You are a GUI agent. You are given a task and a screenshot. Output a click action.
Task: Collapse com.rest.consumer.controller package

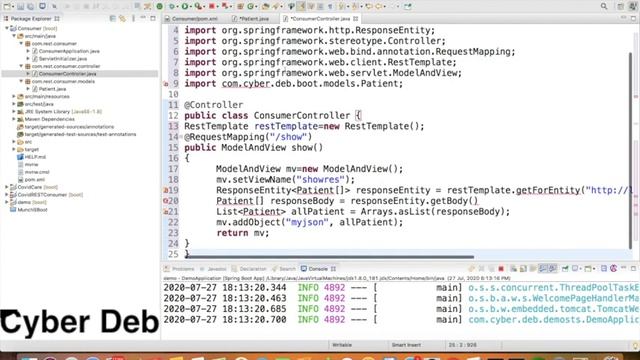click(21, 66)
